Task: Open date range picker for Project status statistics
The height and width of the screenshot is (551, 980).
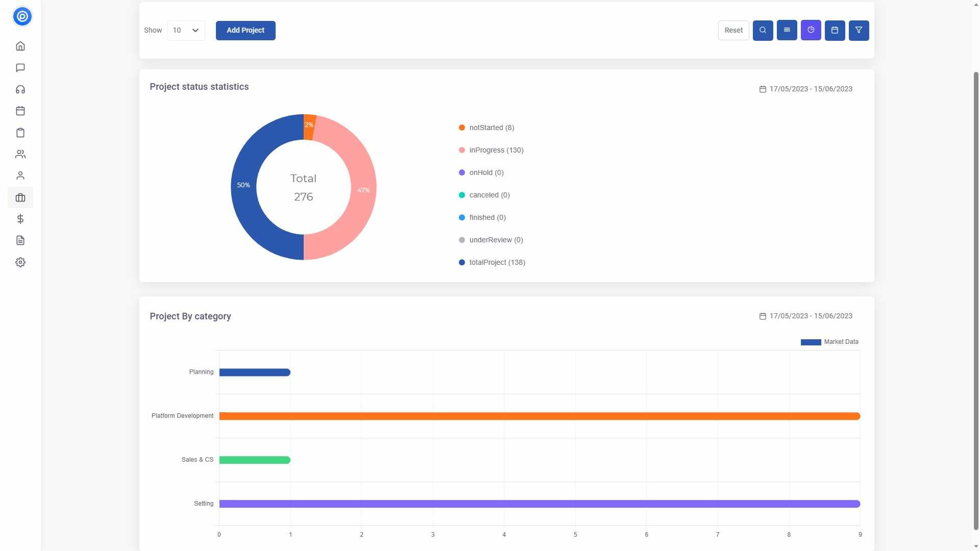Action: point(805,89)
